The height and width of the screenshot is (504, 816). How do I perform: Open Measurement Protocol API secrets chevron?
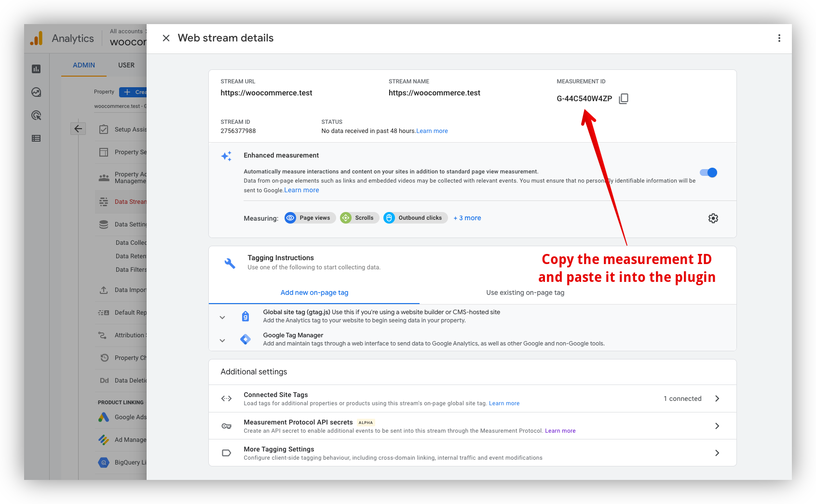click(717, 426)
